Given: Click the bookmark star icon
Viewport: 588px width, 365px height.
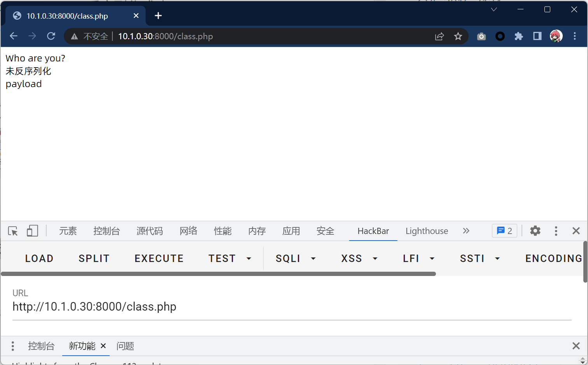Looking at the screenshot, I should 458,37.
